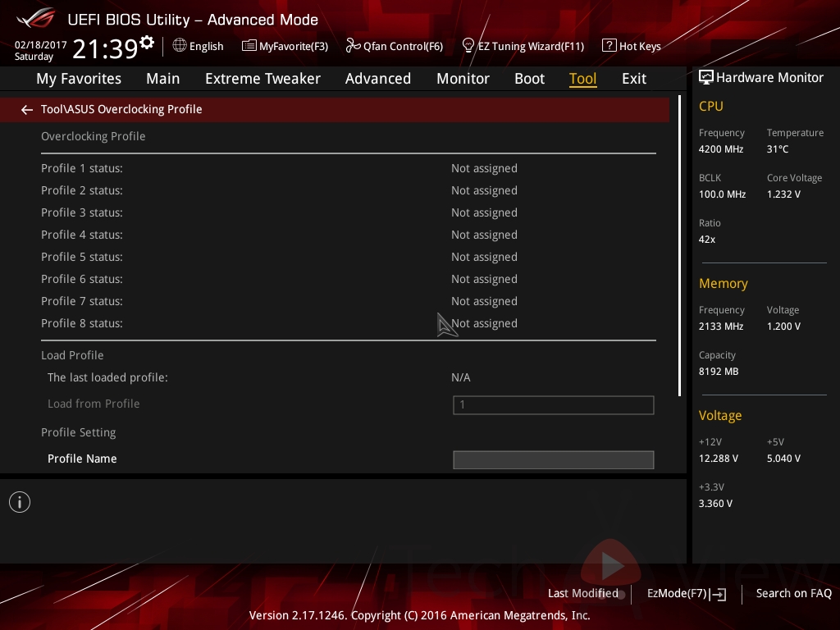
Task: Open the Exit tab
Action: (x=634, y=79)
